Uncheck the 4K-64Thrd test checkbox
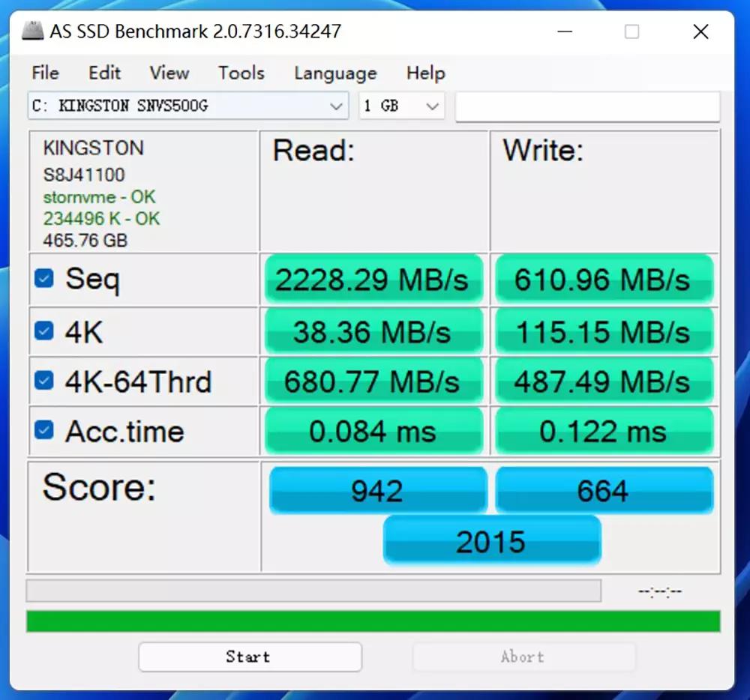Screen dimensions: 750x700 pyautogui.click(x=44, y=380)
